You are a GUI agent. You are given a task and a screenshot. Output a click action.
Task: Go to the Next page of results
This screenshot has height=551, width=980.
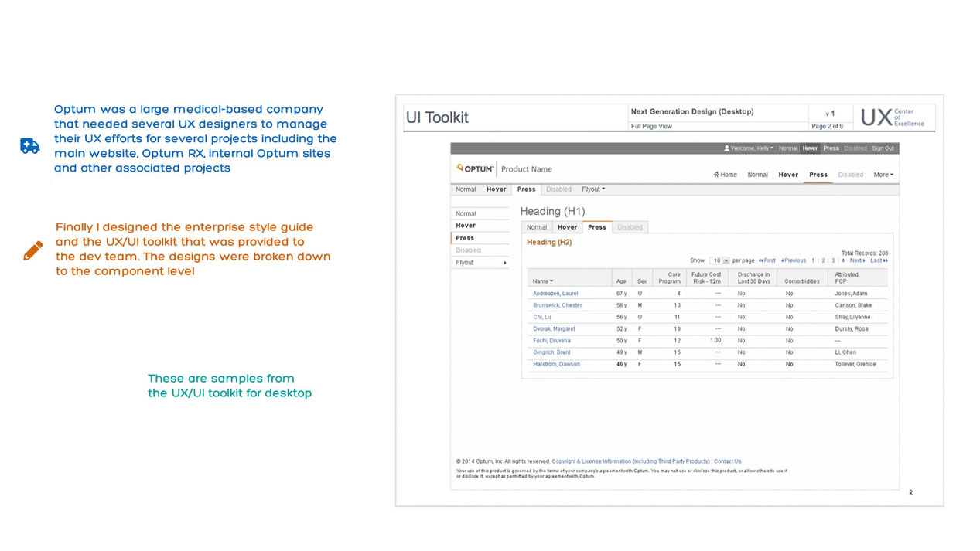857,260
